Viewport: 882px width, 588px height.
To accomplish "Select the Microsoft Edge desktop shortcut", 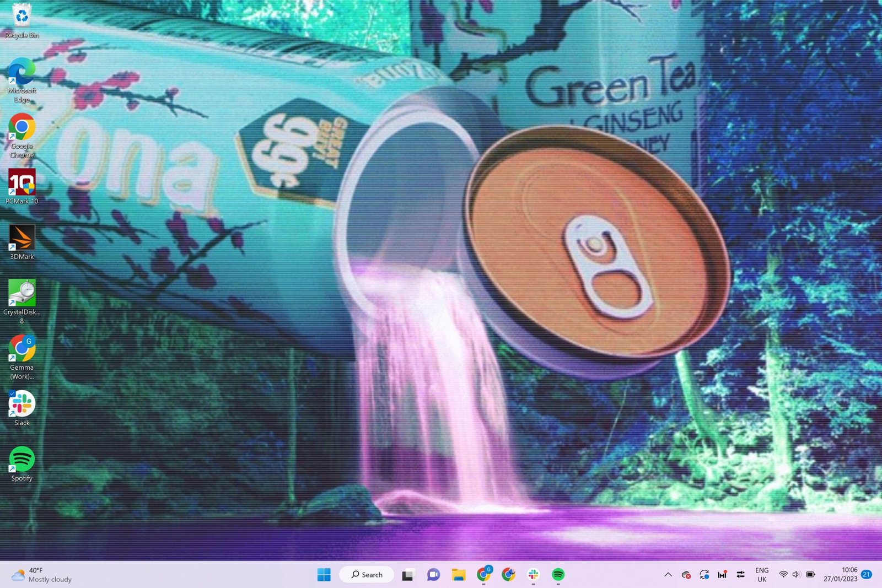I will click(x=22, y=80).
